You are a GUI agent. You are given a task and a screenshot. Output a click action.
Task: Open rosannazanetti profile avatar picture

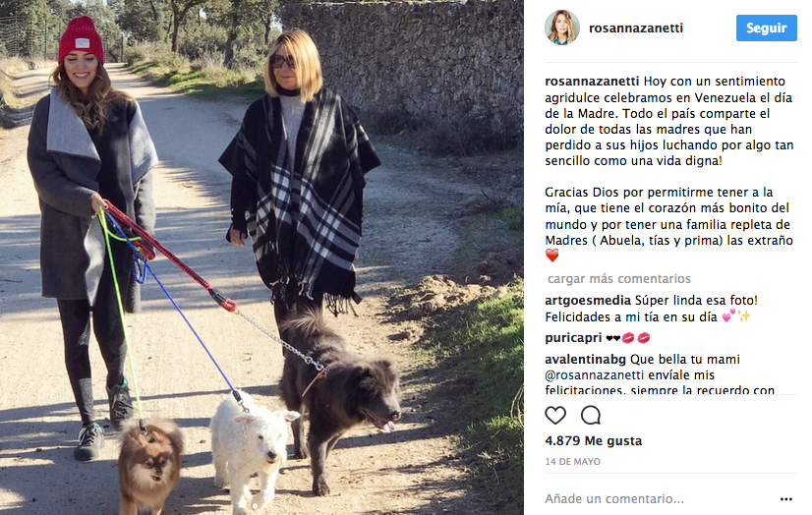[562, 28]
